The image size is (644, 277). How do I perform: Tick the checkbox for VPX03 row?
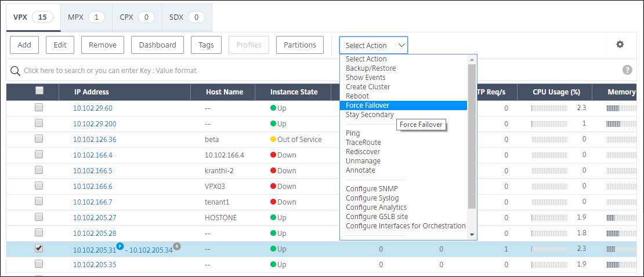(39, 185)
